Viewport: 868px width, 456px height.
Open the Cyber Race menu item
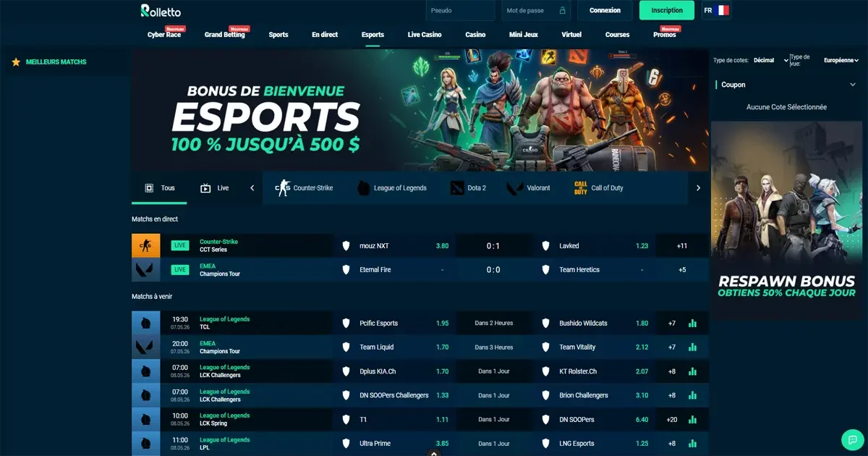[x=164, y=35]
